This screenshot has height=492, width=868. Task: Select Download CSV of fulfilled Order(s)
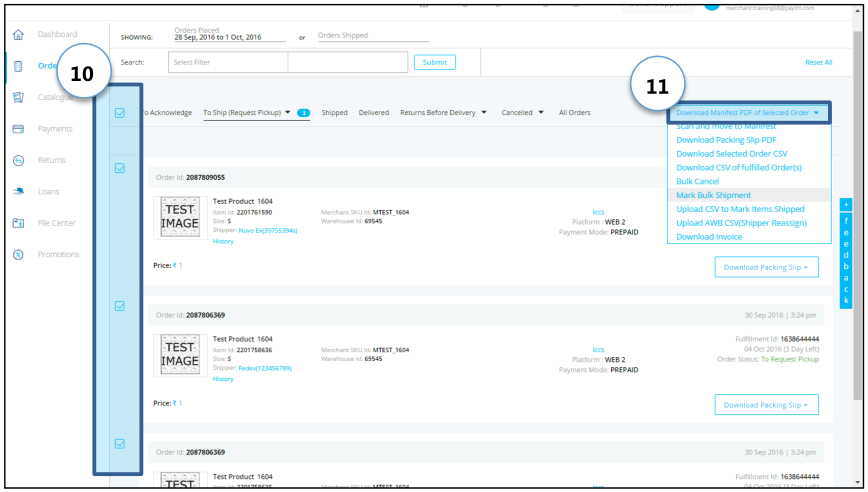[x=738, y=168]
